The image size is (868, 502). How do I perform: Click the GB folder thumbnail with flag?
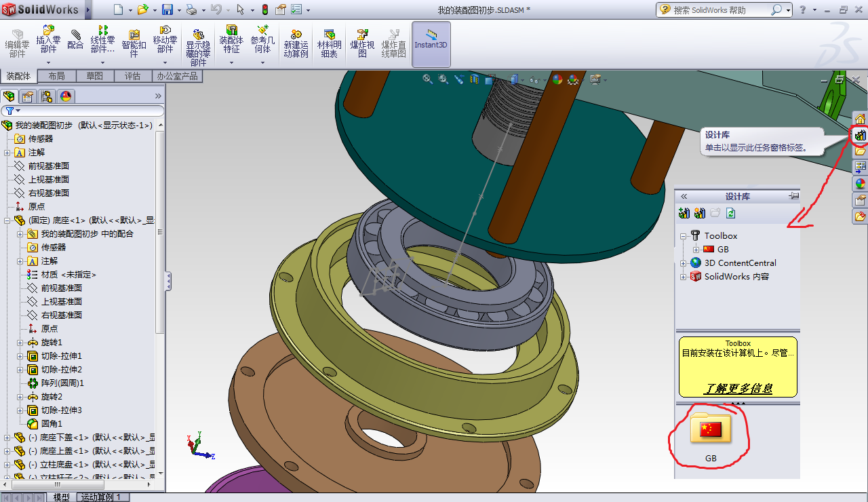[710, 428]
